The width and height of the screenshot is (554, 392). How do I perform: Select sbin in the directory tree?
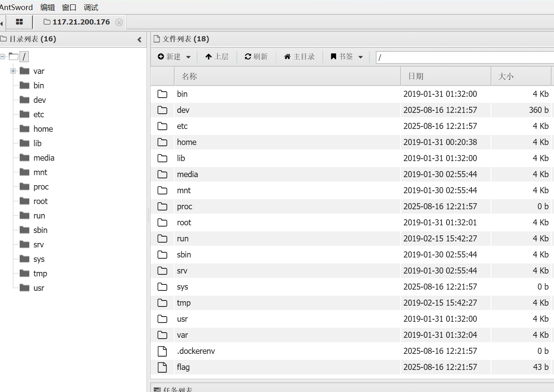pyautogui.click(x=40, y=230)
